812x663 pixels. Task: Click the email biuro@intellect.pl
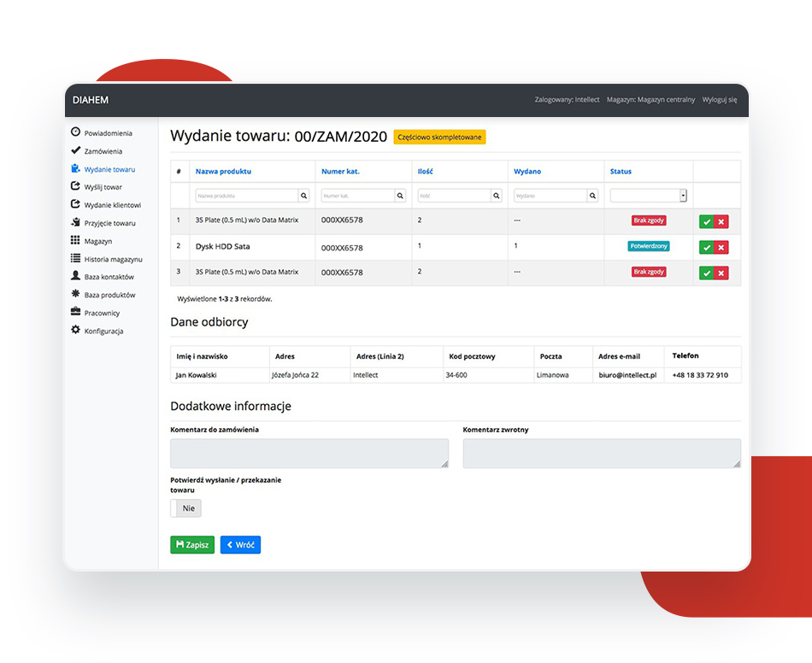[x=627, y=375]
